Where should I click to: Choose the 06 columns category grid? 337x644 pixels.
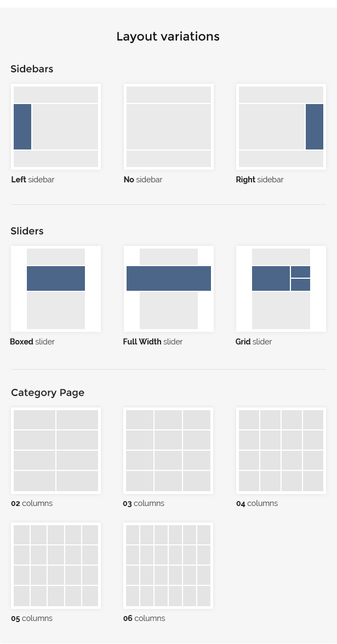pyautogui.click(x=168, y=566)
